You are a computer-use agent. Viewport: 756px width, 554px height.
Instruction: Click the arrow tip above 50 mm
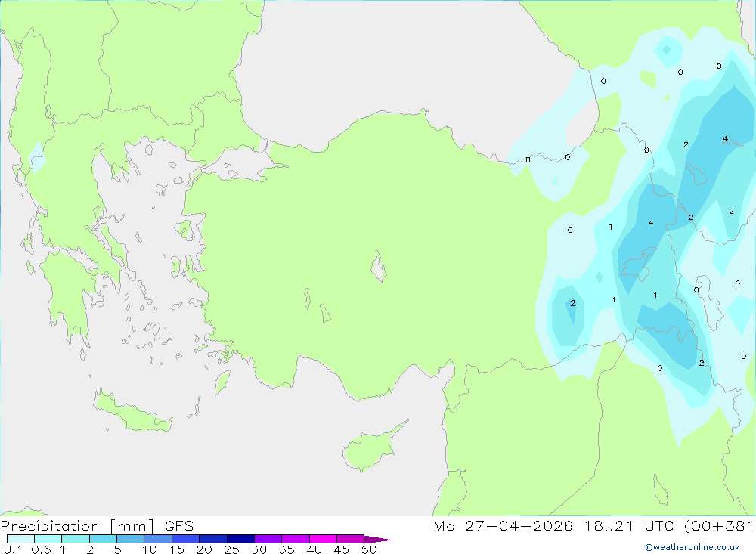(x=378, y=539)
